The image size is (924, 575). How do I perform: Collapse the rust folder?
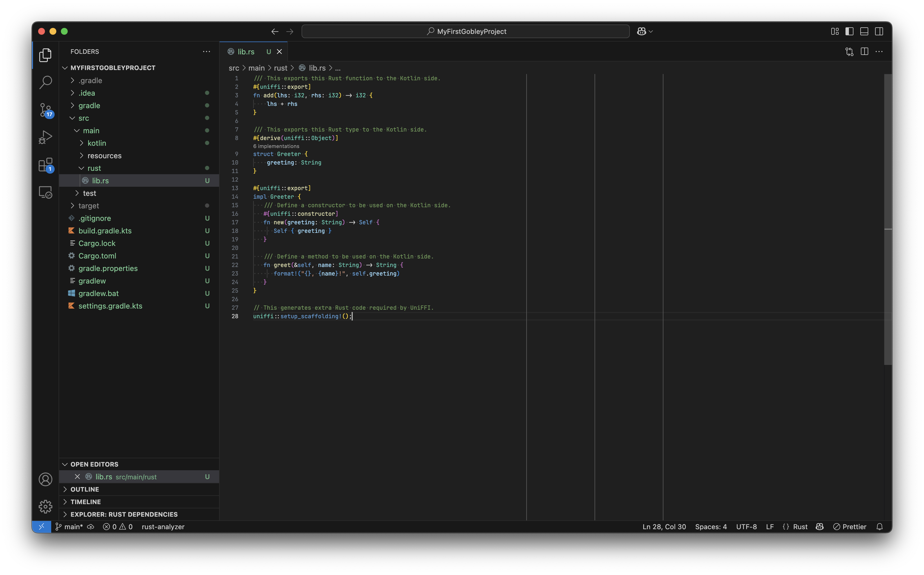click(139, 168)
